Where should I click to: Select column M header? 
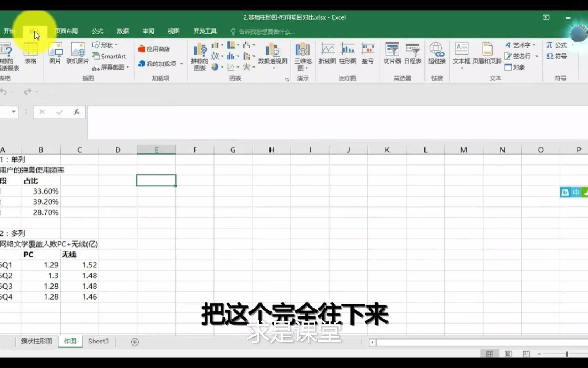[463, 150]
